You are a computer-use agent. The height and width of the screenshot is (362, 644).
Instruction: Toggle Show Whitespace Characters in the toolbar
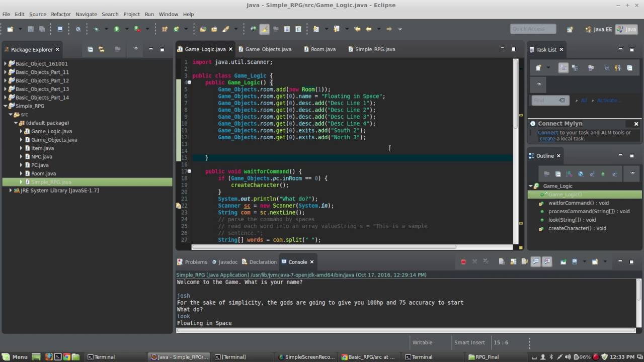[298, 29]
